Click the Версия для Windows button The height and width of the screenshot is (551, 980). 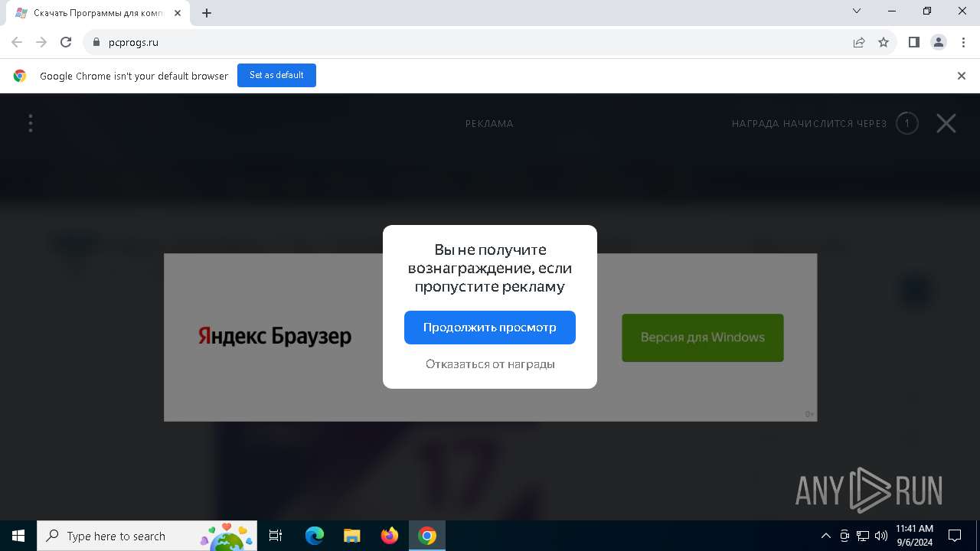(703, 337)
